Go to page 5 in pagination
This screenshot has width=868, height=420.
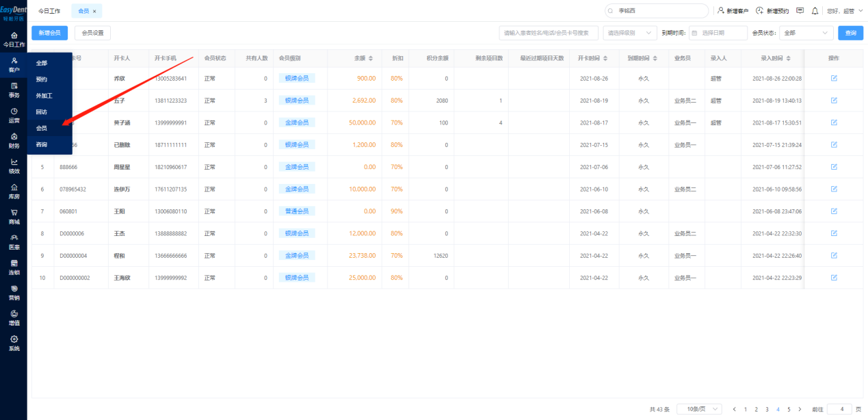pos(789,409)
